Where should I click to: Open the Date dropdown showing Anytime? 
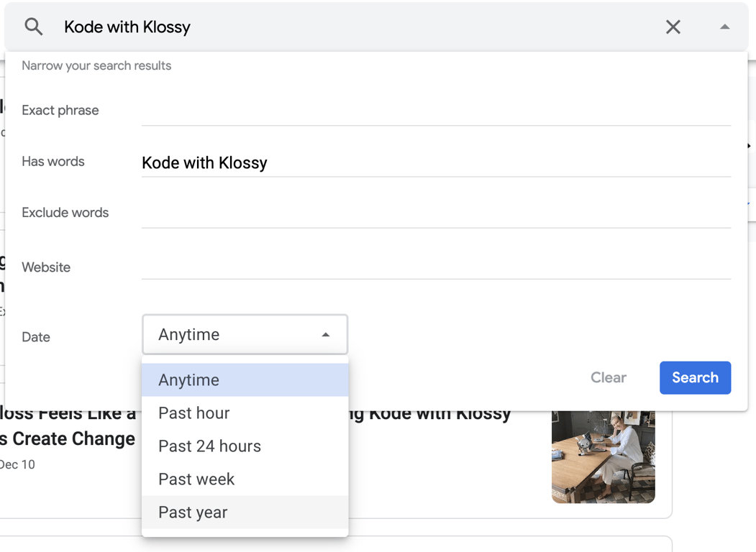245,334
